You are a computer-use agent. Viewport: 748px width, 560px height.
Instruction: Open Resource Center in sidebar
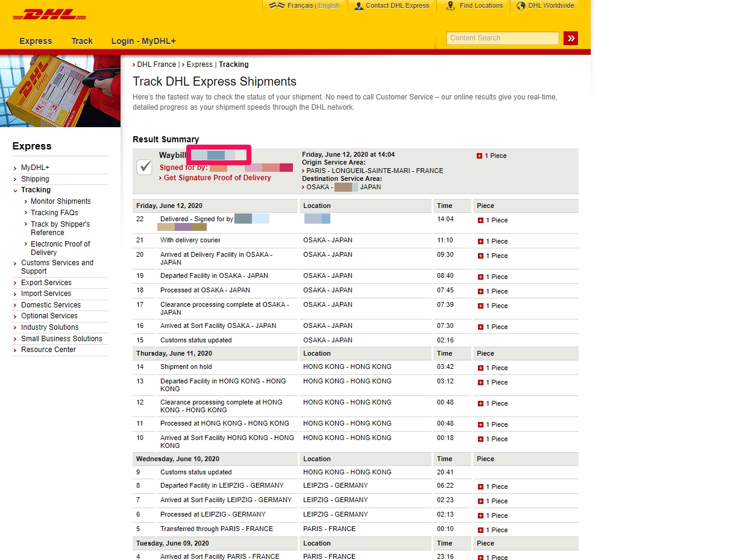pyautogui.click(x=48, y=350)
